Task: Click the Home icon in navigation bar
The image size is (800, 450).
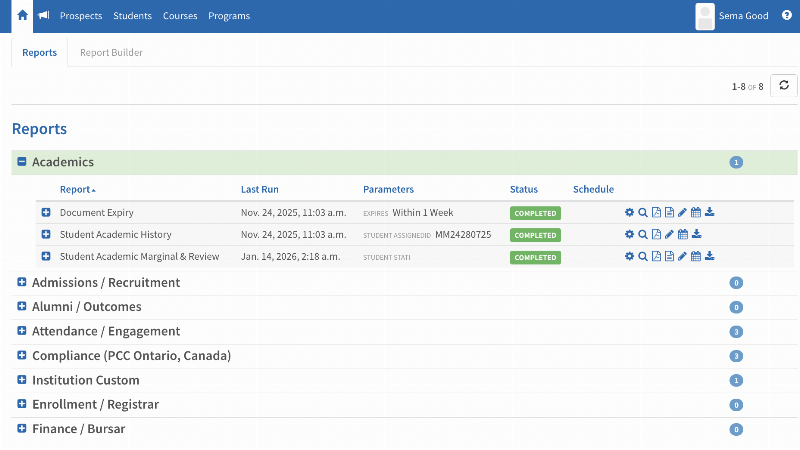Action: [22, 16]
